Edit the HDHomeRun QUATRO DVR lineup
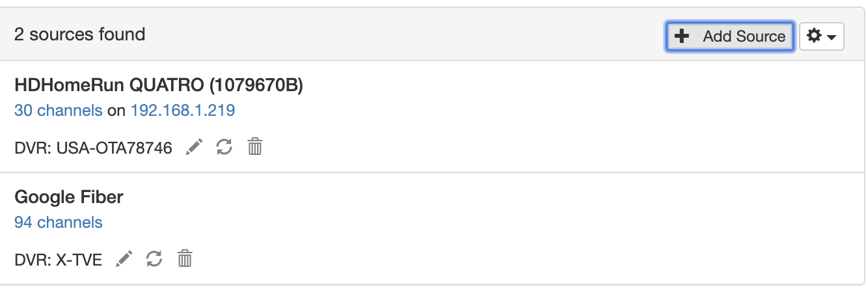868x289 pixels. click(194, 148)
